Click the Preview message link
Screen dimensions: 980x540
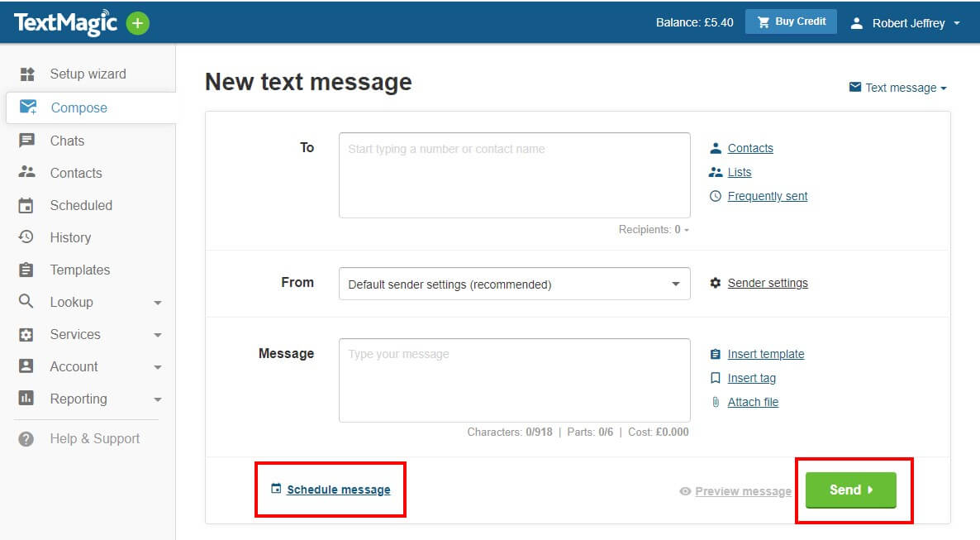(x=743, y=492)
